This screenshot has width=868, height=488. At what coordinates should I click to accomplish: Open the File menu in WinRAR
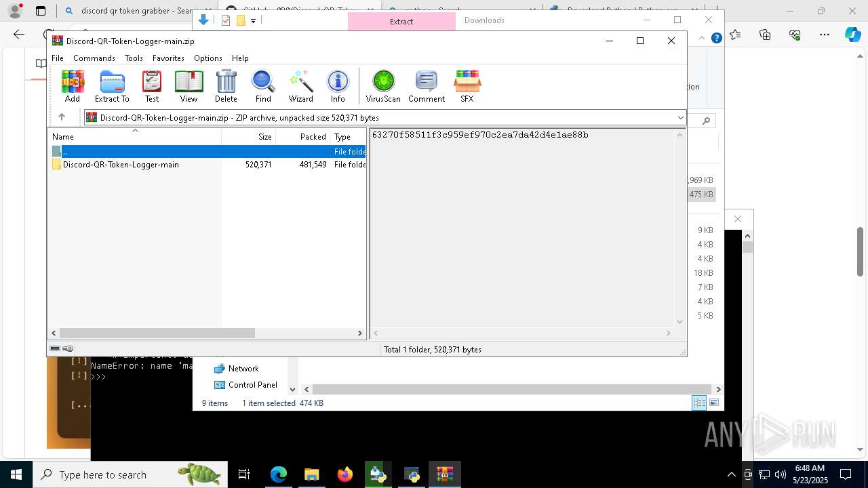[58, 58]
